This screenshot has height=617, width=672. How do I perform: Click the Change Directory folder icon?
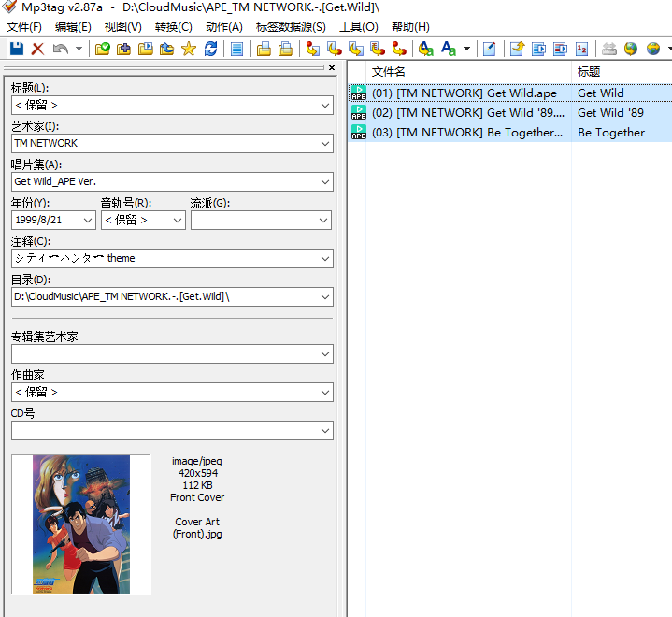(103, 49)
